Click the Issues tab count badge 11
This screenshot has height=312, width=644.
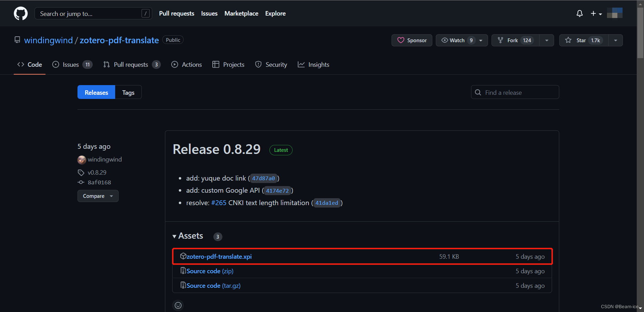click(x=88, y=65)
